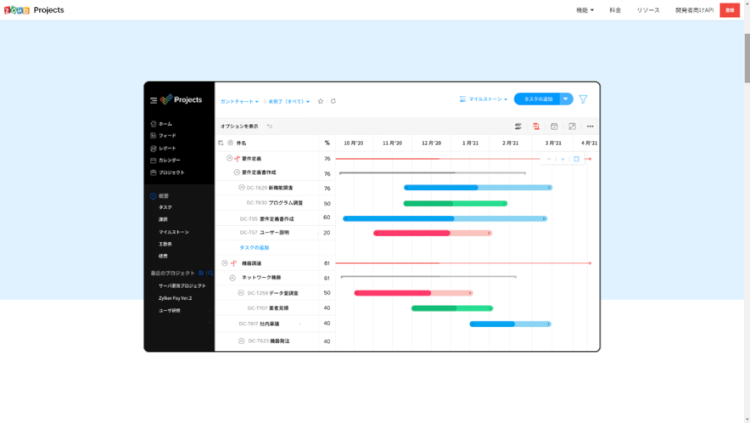
Task: Collapse the 要件定義書作成 task list row under 要件定義
Action: pyautogui.click(x=236, y=172)
